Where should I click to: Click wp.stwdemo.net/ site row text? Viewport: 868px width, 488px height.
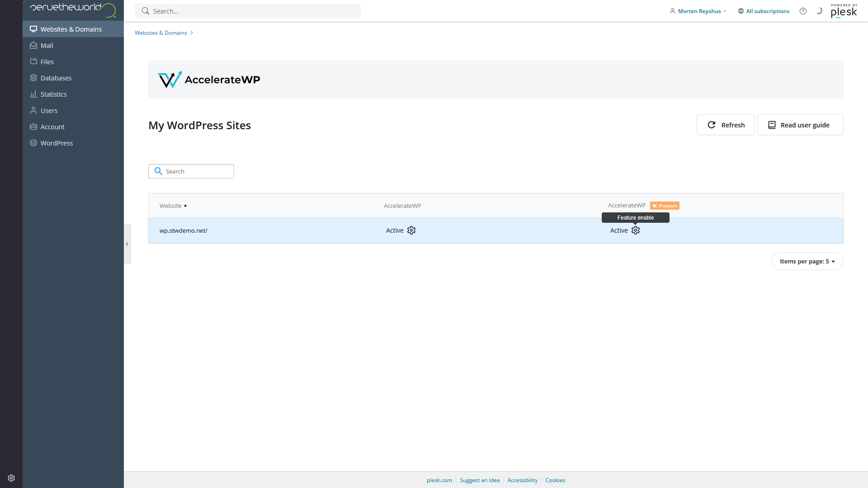click(183, 230)
